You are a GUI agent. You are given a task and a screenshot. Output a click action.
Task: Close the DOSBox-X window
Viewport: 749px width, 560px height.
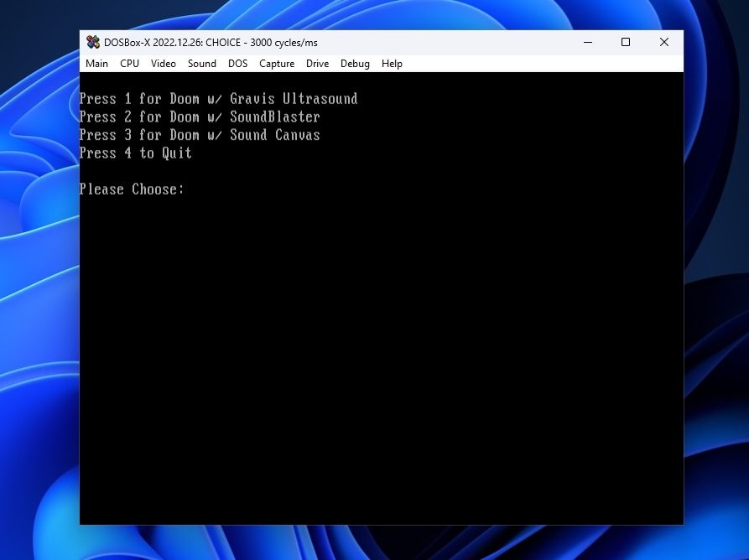664,42
